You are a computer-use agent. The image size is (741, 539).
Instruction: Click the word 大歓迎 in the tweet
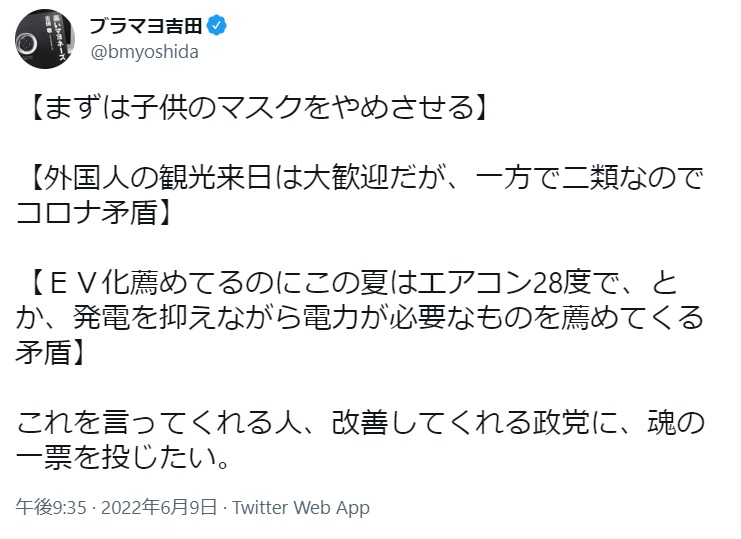click(345, 178)
